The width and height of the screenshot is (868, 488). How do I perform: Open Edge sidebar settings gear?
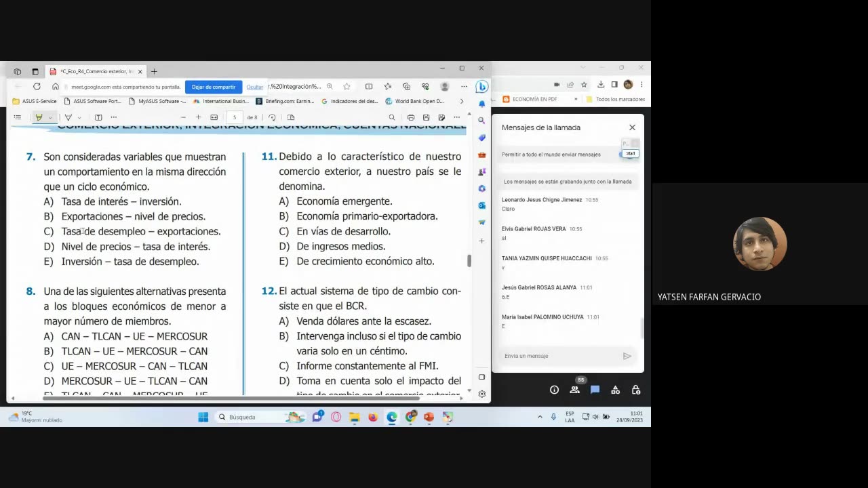(x=481, y=394)
